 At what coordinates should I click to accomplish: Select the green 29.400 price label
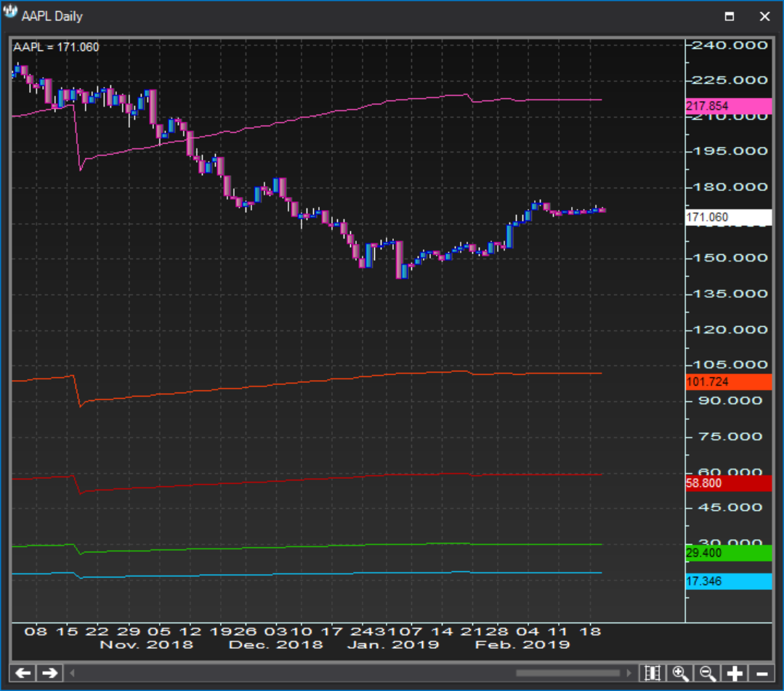tap(729, 553)
